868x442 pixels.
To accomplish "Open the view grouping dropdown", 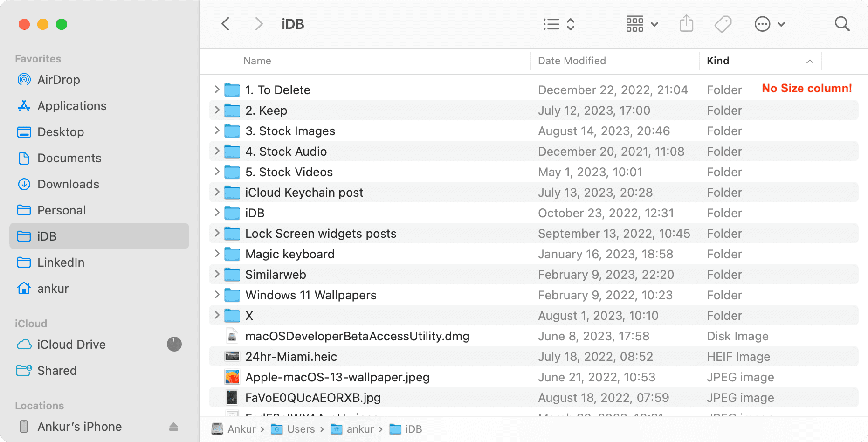I will (x=642, y=24).
